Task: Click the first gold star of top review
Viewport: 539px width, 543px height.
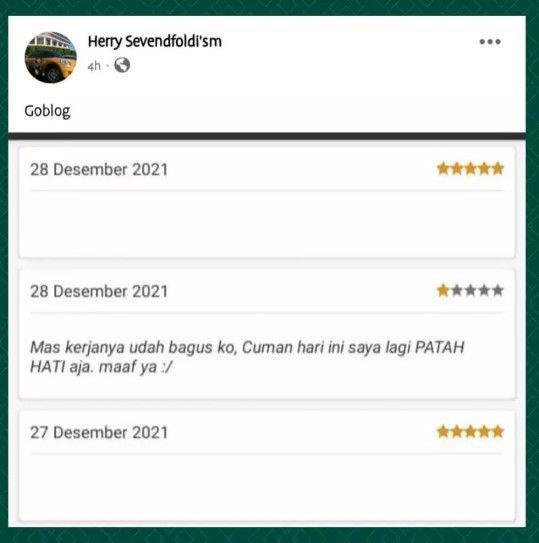Action: tap(443, 169)
